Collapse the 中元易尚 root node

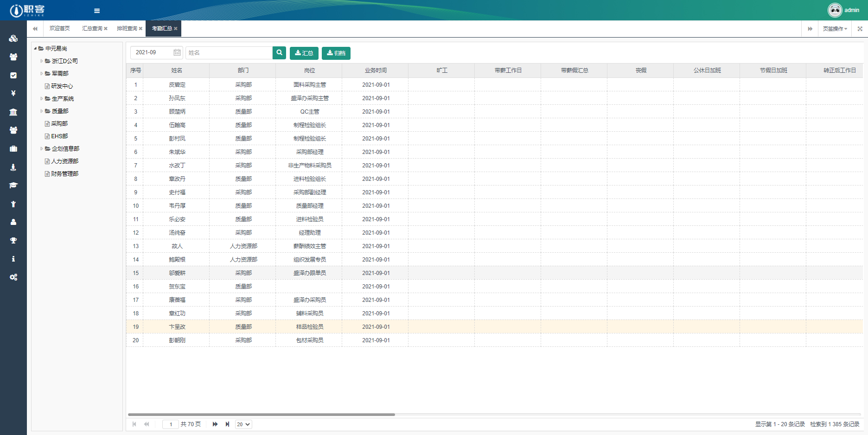tap(35, 48)
